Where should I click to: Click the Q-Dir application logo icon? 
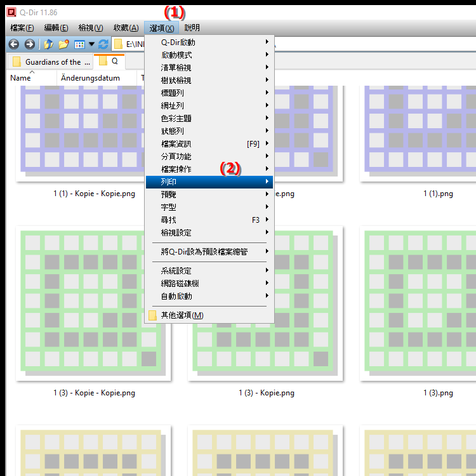point(11,12)
